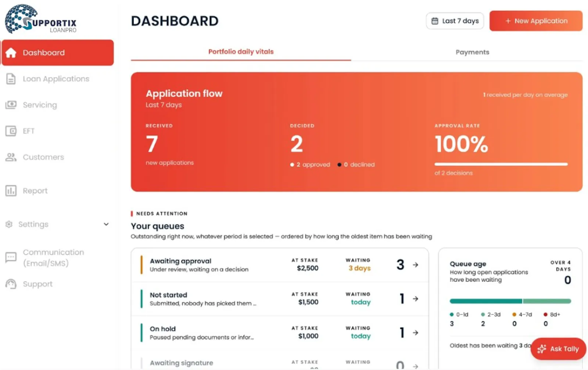Click the Support headset icon
The image size is (588, 370).
coord(11,284)
